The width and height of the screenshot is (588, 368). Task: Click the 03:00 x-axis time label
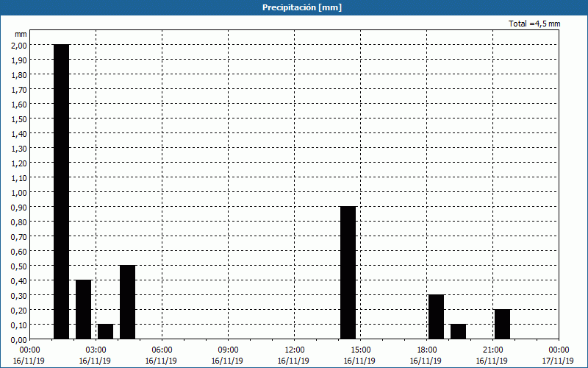click(x=96, y=350)
